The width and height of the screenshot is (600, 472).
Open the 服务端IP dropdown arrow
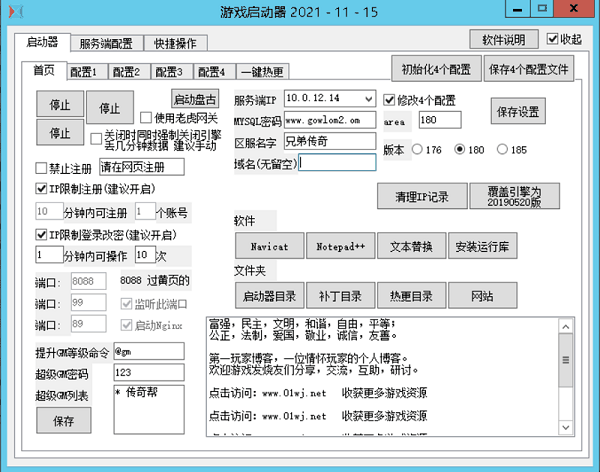click(x=368, y=99)
